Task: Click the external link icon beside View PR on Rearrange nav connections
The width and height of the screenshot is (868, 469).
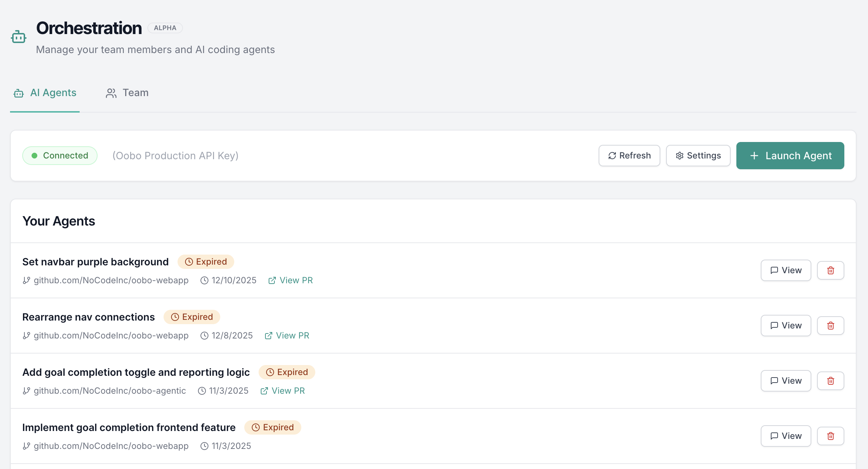Action: point(268,335)
